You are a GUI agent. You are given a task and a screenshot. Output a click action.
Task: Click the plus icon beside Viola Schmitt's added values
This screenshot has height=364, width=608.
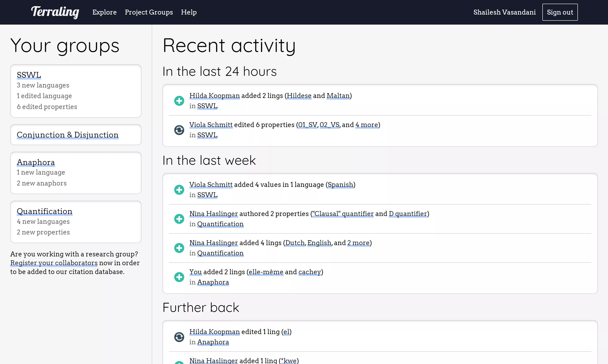(179, 190)
